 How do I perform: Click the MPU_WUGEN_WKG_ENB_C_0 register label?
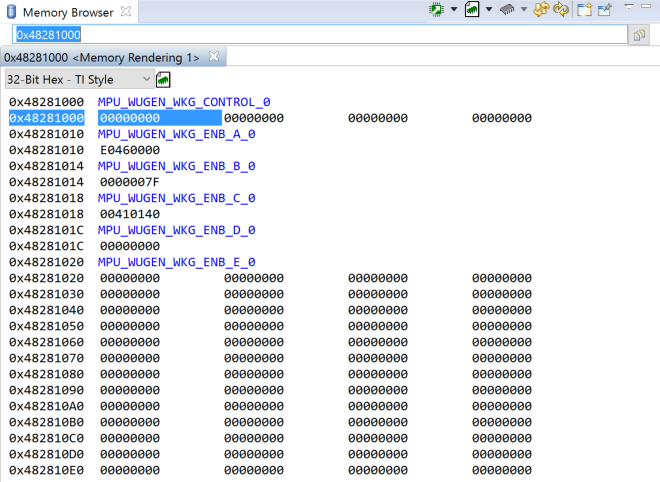tap(176, 198)
